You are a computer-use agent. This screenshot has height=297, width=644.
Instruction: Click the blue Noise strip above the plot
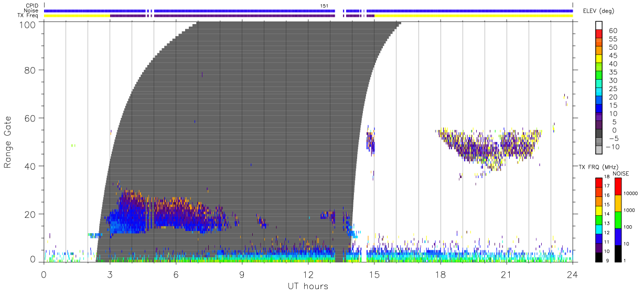coord(308,10)
